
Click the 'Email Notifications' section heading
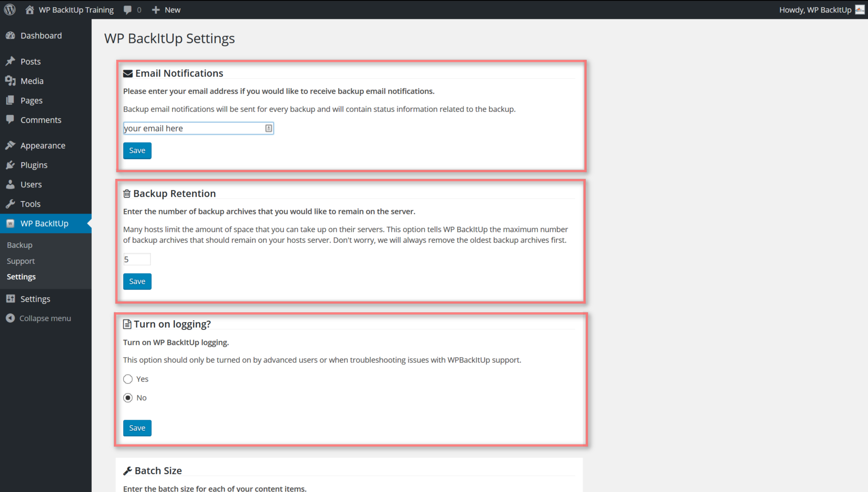pos(179,73)
